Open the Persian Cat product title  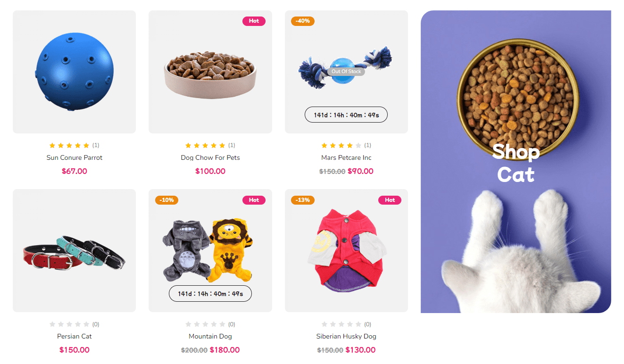click(x=75, y=336)
